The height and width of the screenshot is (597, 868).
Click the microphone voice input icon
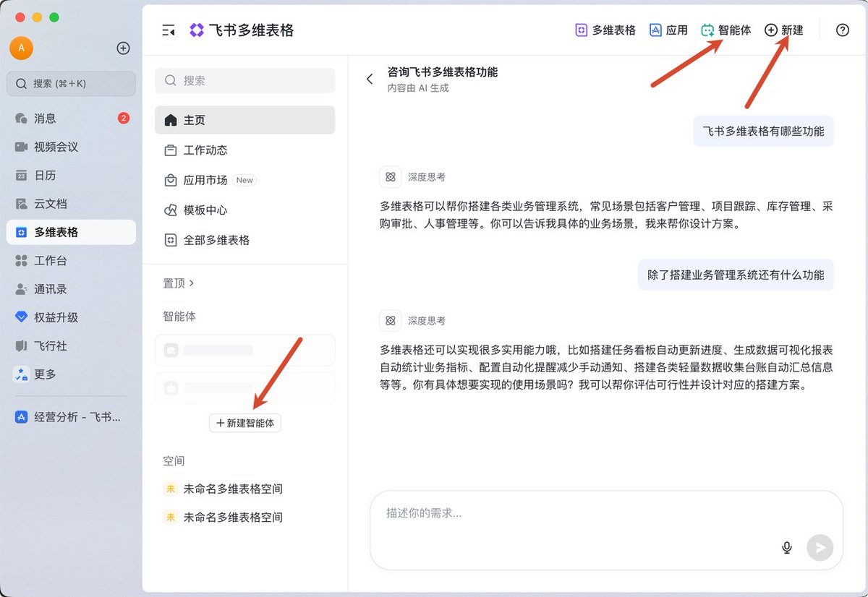787,547
